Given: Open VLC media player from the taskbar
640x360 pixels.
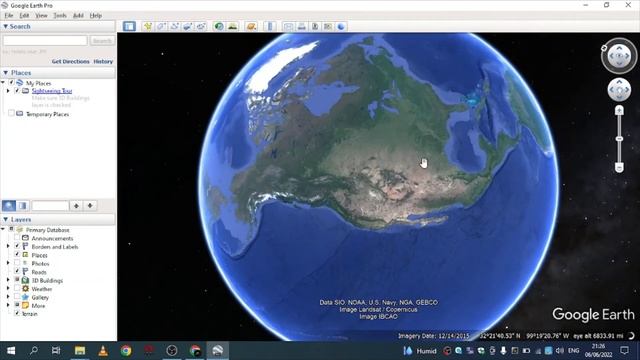Looking at the screenshot, I should [x=103, y=351].
